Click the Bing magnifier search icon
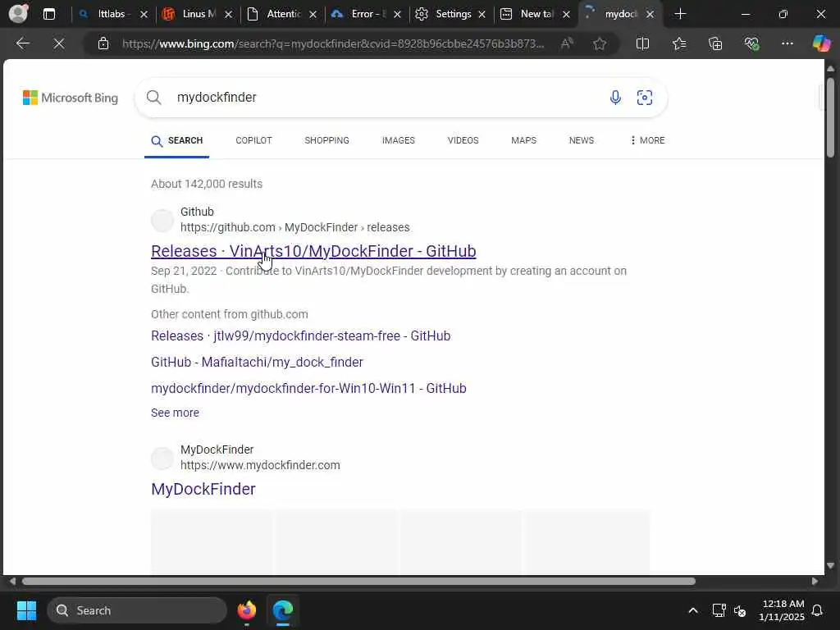This screenshot has height=630, width=840. click(153, 98)
